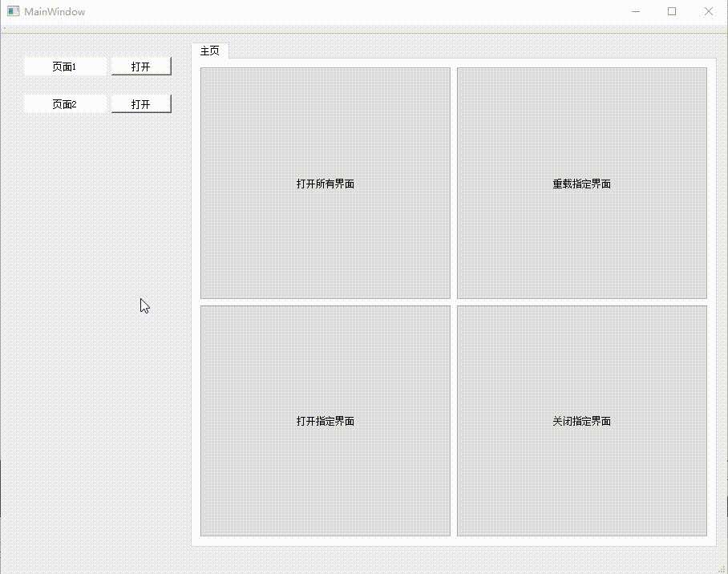Minimize the MainWindow window
This screenshot has height=574, width=728.
tap(636, 11)
